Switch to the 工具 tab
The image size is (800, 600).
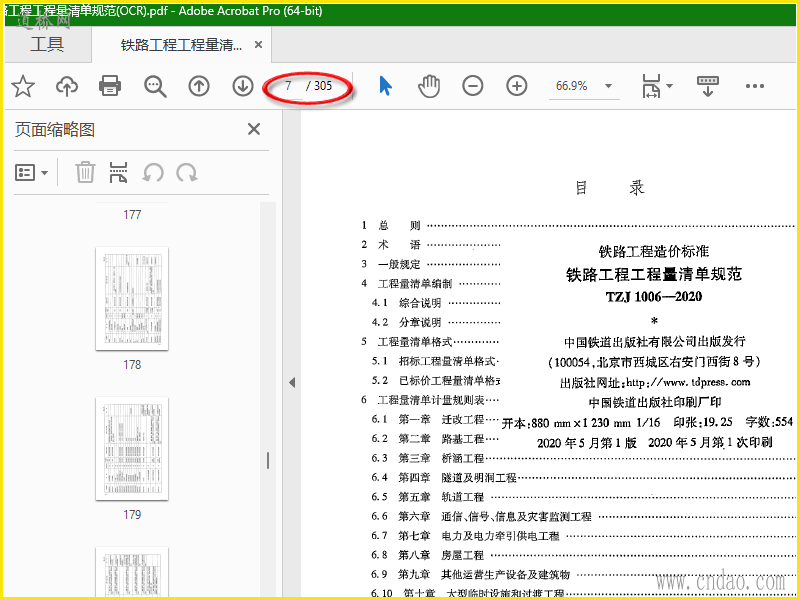point(47,44)
